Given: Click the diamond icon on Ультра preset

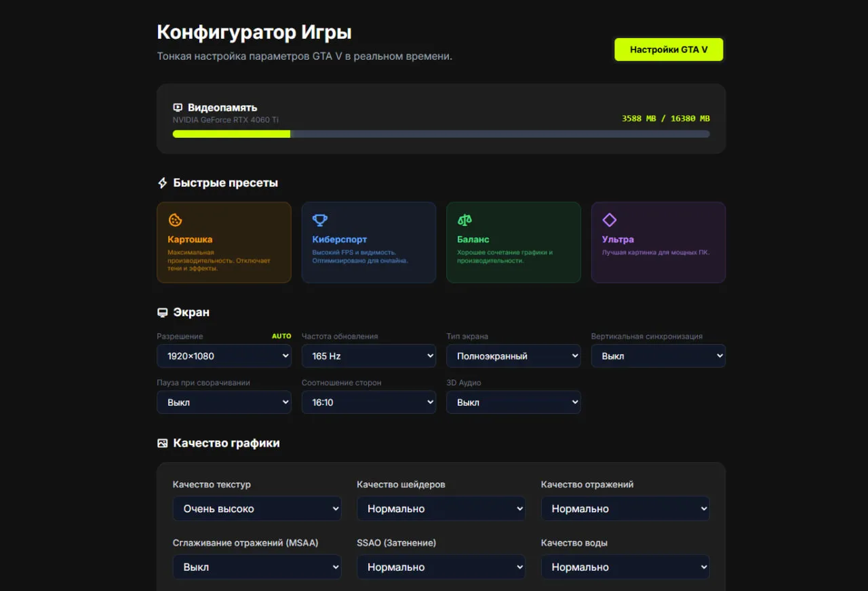Looking at the screenshot, I should [609, 219].
